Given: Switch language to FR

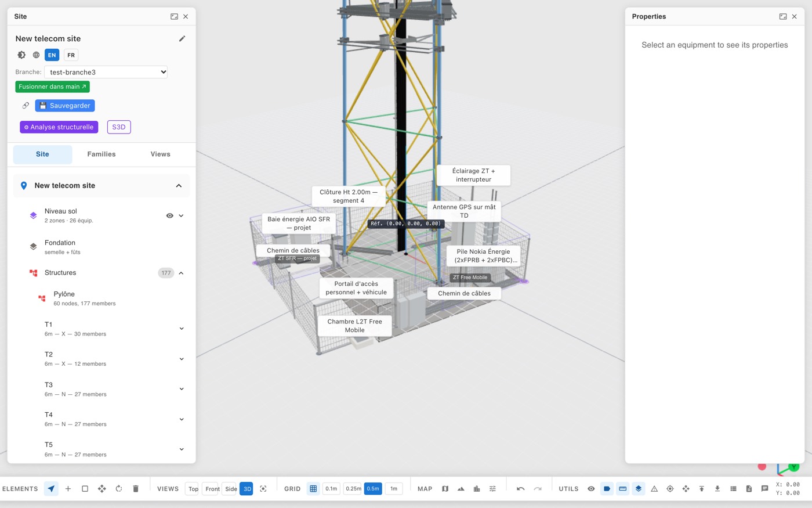Looking at the screenshot, I should [x=71, y=55].
